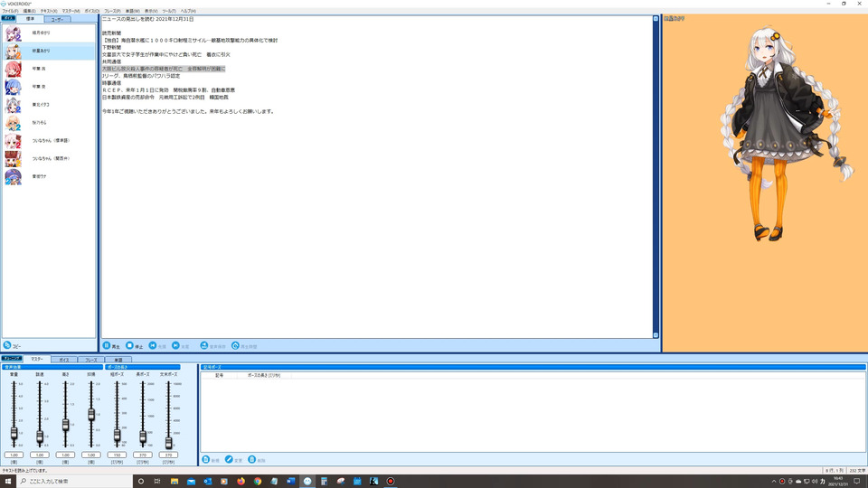Select the 東北イタコ voice avatar

pos(14,105)
